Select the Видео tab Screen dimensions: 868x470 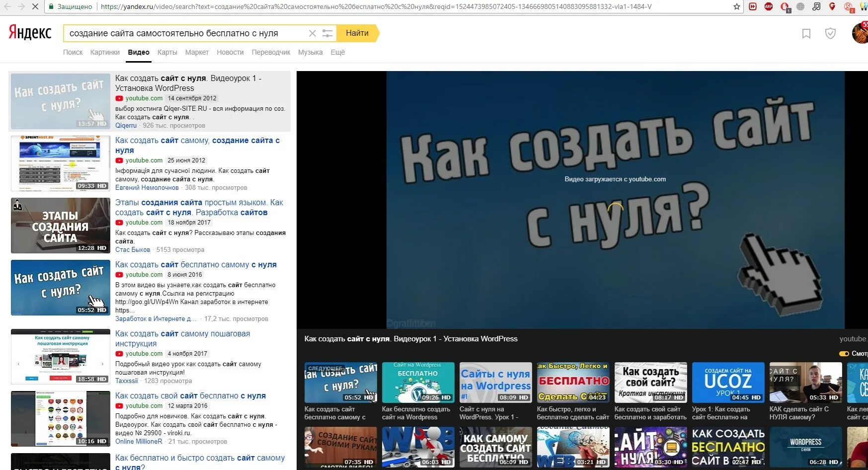coord(139,52)
